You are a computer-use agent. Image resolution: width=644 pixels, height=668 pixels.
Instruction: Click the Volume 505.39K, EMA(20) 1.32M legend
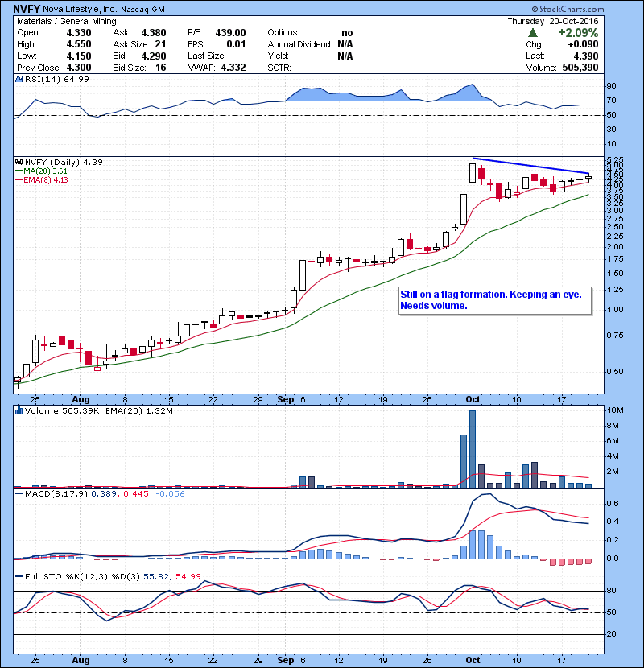click(x=98, y=410)
